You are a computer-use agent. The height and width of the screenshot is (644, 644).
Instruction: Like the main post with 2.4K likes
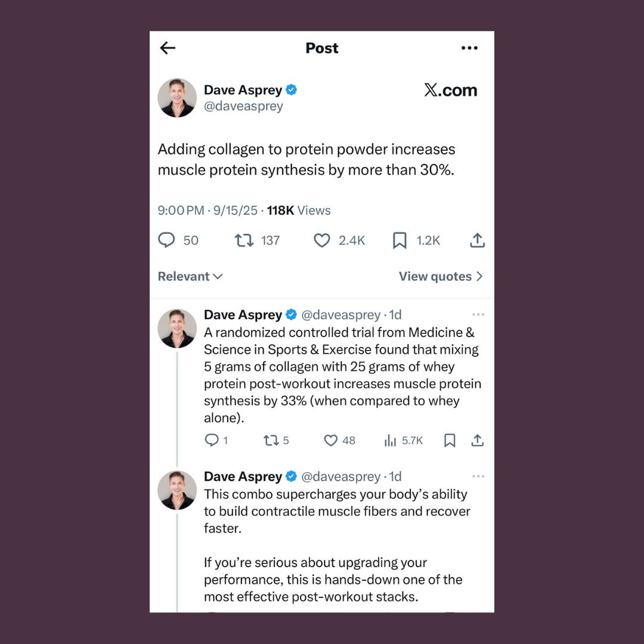[322, 240]
